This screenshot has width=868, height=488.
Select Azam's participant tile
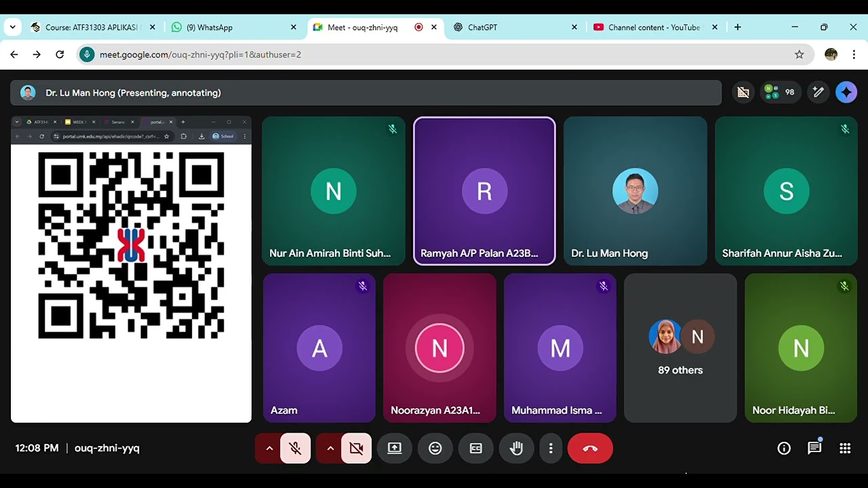(319, 348)
